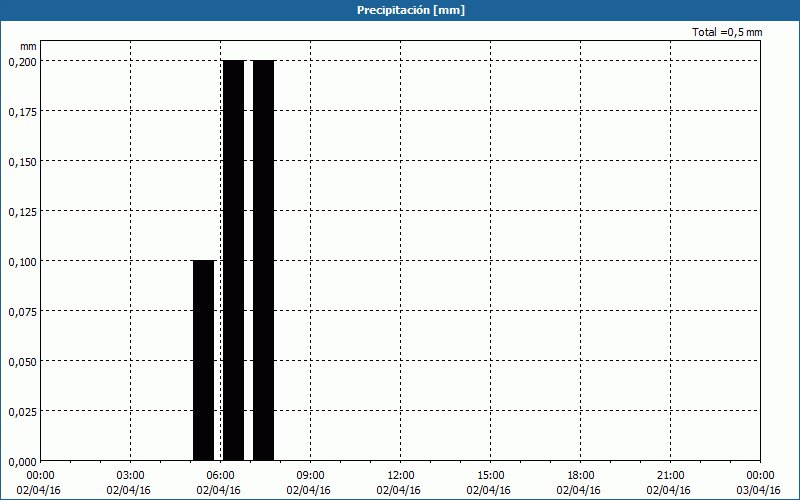Click the 0,100 mm bar before 06:00

coord(204,360)
